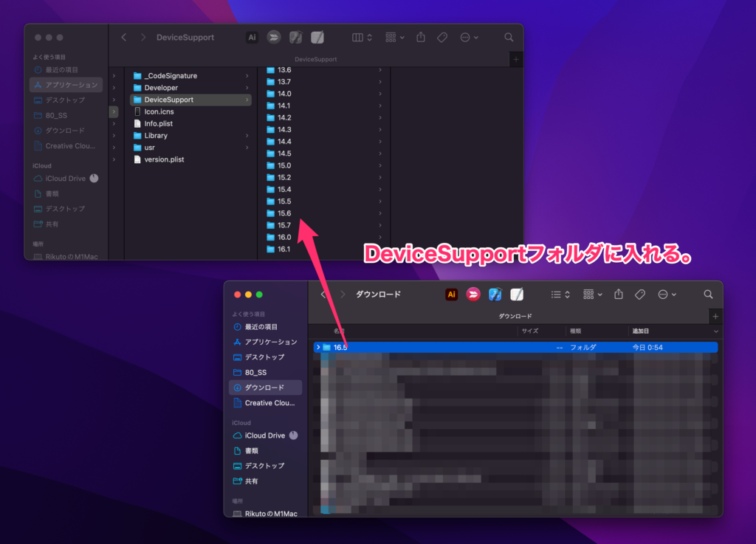Go forward in the Downloads window

pos(343,295)
